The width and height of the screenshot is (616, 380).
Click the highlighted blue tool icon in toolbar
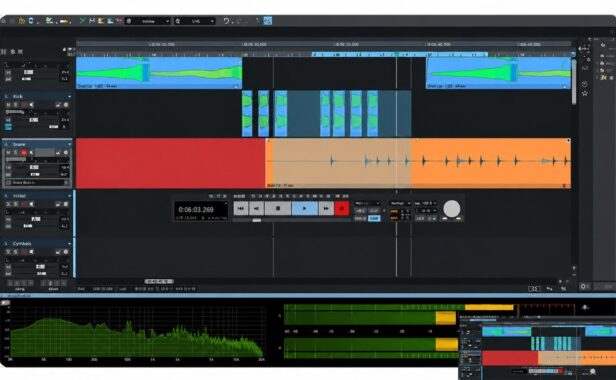click(x=268, y=21)
